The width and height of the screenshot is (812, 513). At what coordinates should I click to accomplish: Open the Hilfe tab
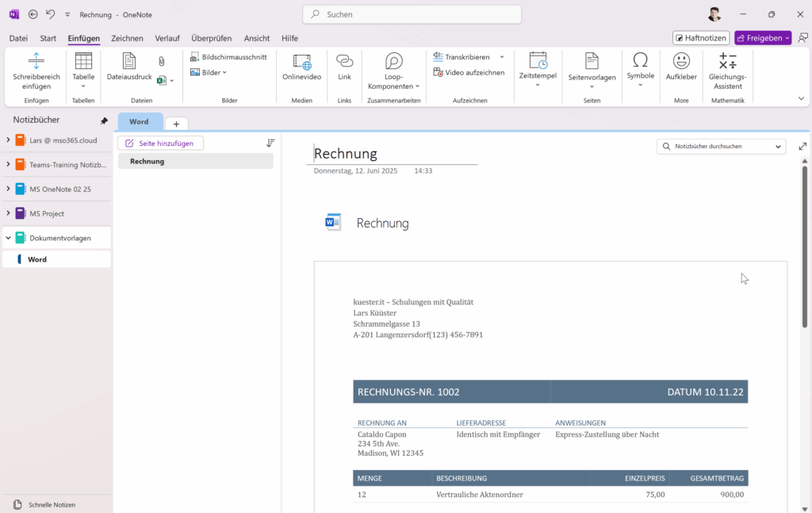[289, 38]
